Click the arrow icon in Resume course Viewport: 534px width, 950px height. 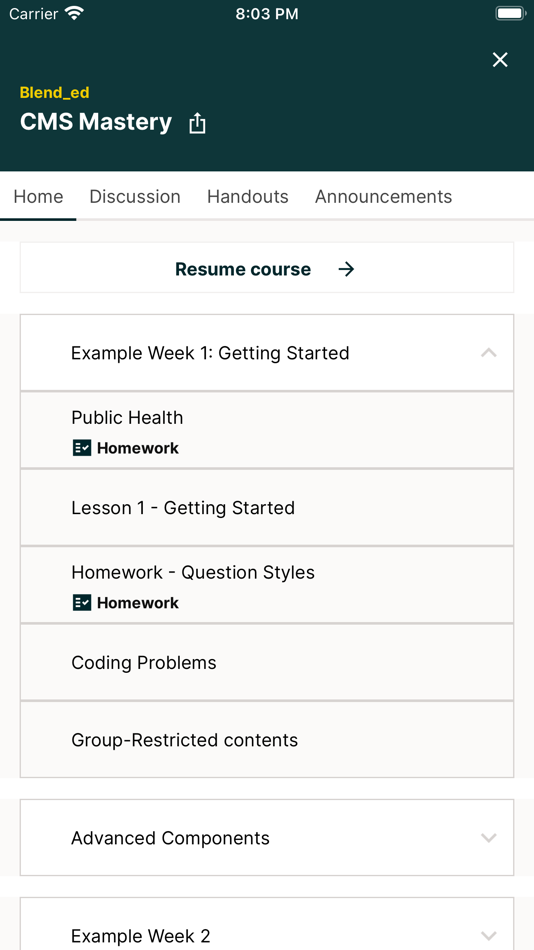[346, 269]
